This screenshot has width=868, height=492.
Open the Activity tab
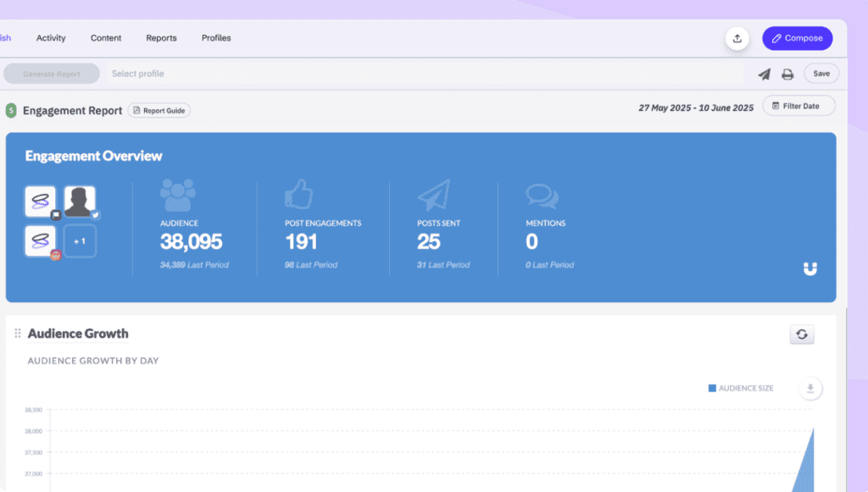(51, 38)
